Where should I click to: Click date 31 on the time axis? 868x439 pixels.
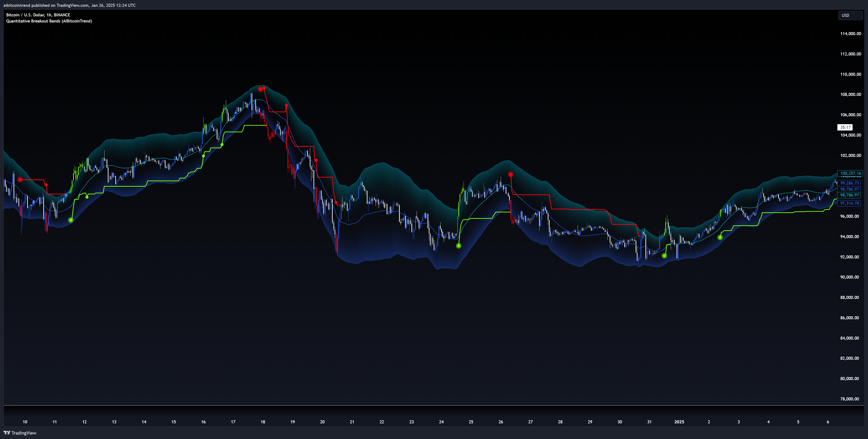[649, 422]
